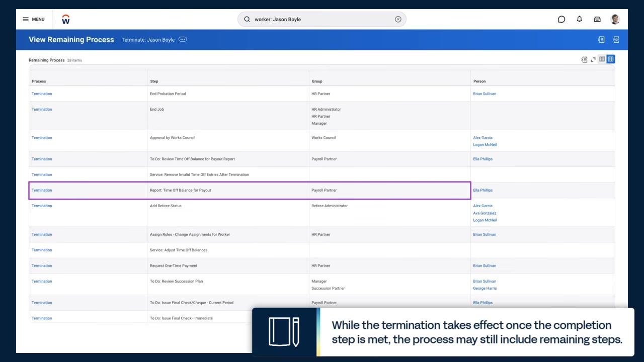This screenshot has height=362, width=644.
Task: Open the profile avatar menu
Action: (x=615, y=19)
